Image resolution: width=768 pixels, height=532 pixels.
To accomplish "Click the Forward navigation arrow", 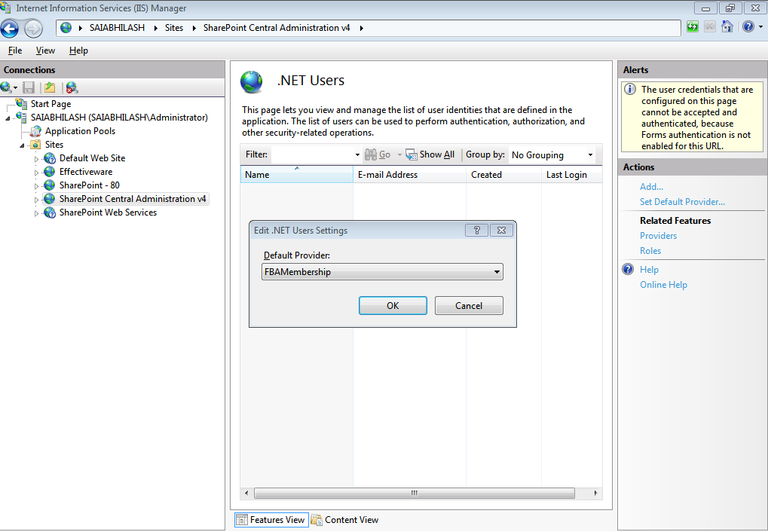I will pyautogui.click(x=33, y=29).
